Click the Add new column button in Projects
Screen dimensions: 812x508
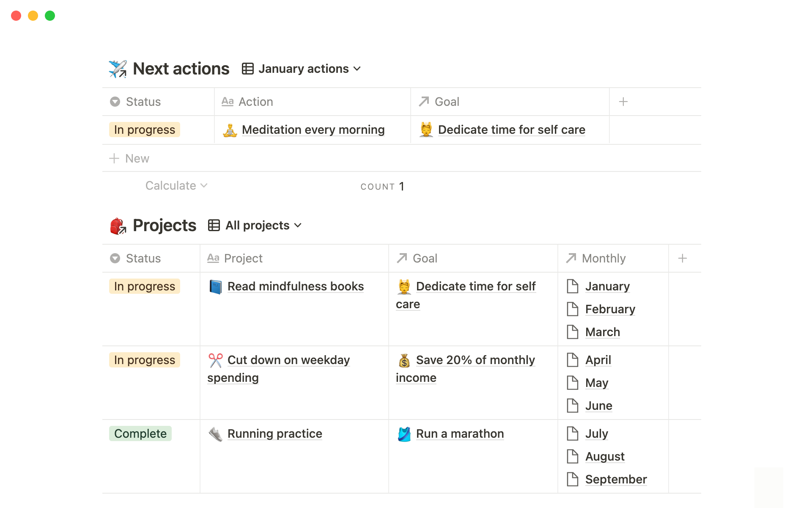click(682, 258)
